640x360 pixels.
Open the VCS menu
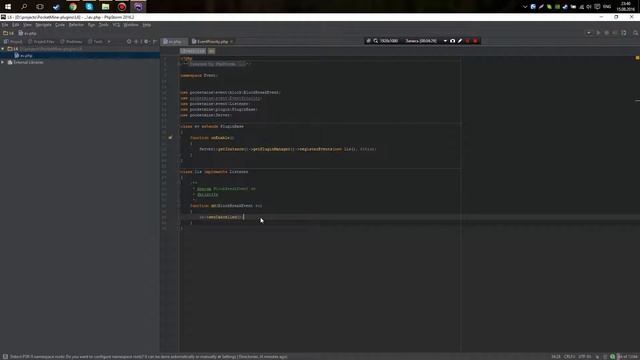coord(116,25)
